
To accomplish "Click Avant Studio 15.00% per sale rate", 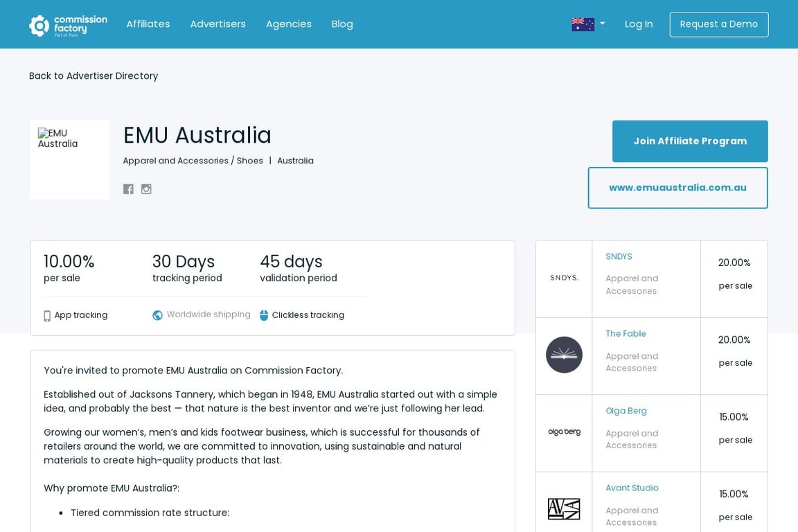I will pos(734,505).
